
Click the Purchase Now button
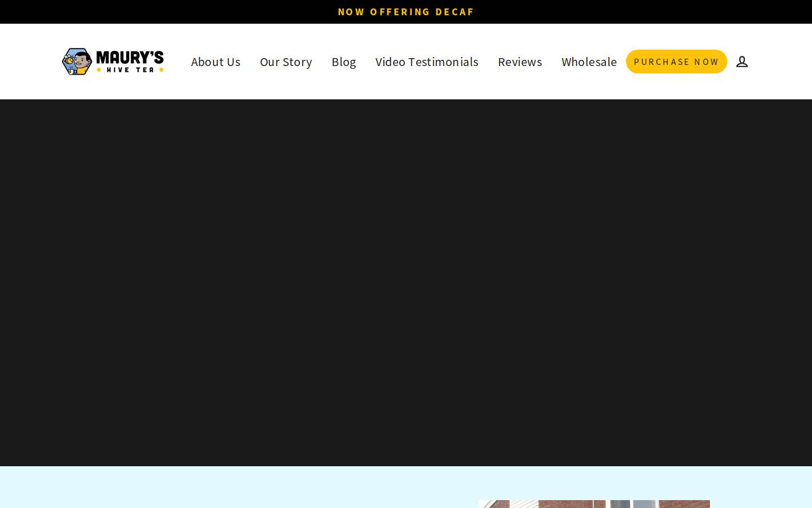tap(676, 62)
